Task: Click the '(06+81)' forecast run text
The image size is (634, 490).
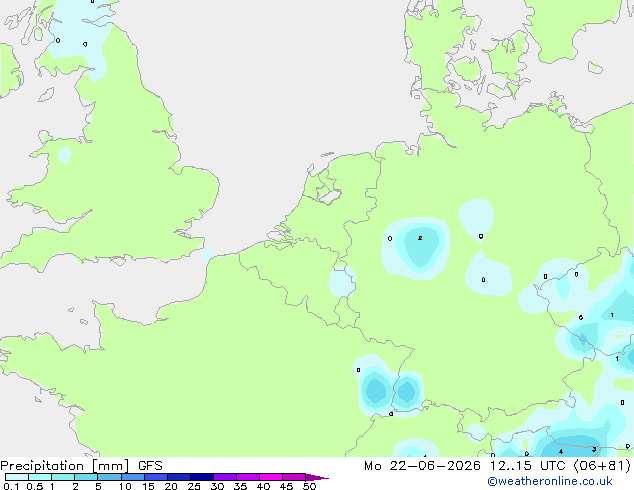Action: coord(602,466)
